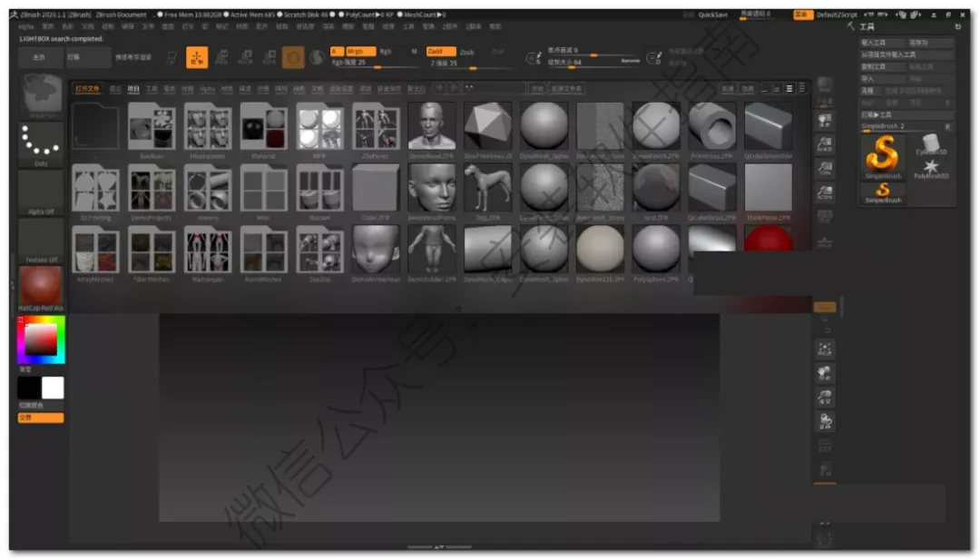This screenshot has width=980, height=560.
Task: Click the Rotate gizmo icon
Action: pyautogui.click(x=269, y=57)
